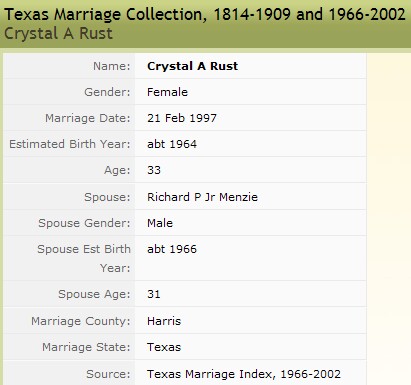Click the Source field label
This screenshot has width=411, height=385.
click(x=108, y=374)
